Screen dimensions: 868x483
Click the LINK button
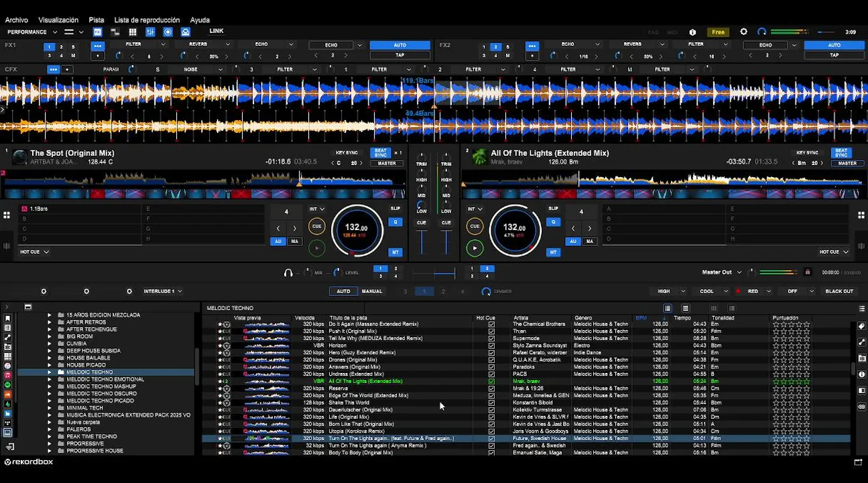click(x=216, y=31)
